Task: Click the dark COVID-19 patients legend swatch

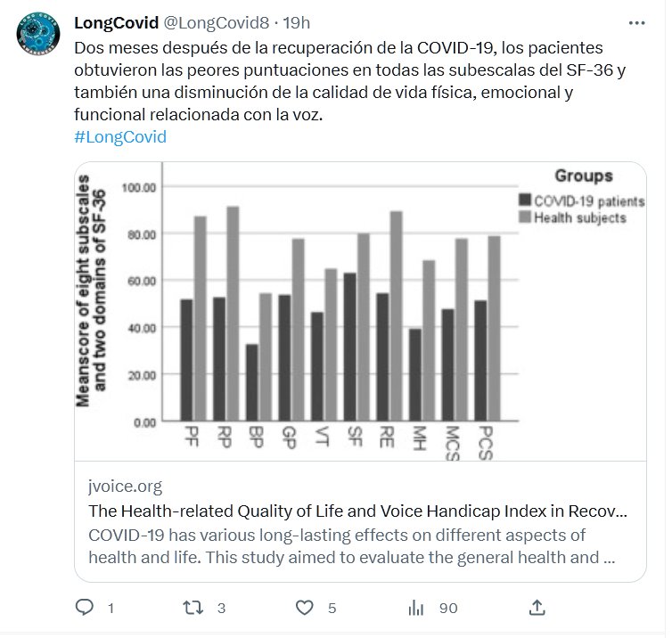Action: tap(524, 201)
